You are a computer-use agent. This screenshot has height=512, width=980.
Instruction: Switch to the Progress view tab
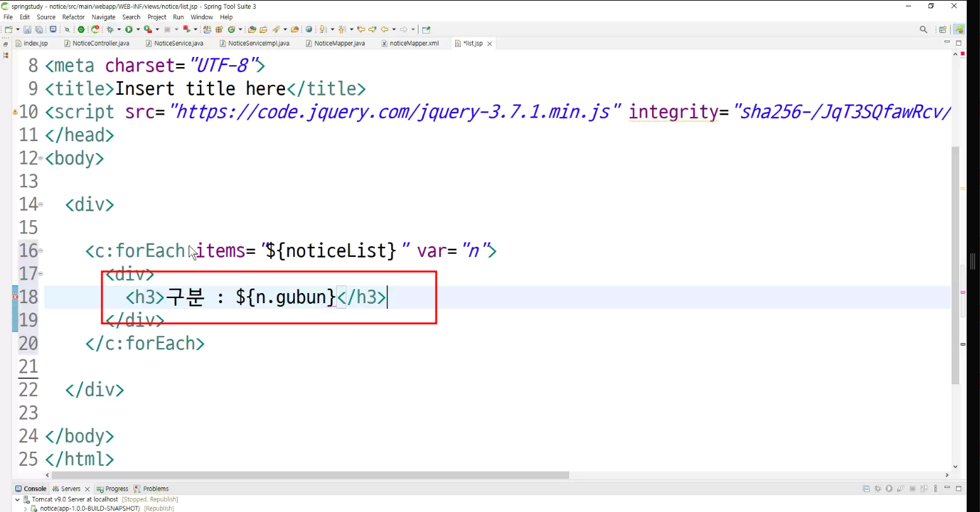pyautogui.click(x=113, y=489)
